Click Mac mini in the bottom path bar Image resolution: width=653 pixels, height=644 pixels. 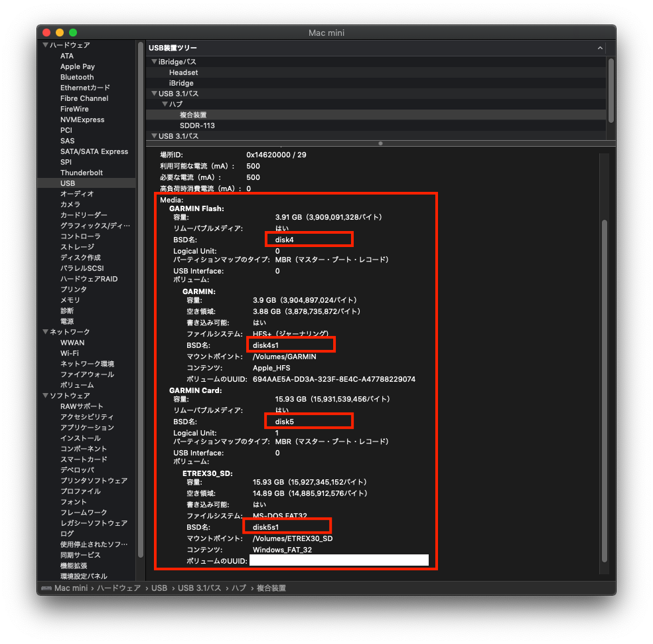coord(71,588)
